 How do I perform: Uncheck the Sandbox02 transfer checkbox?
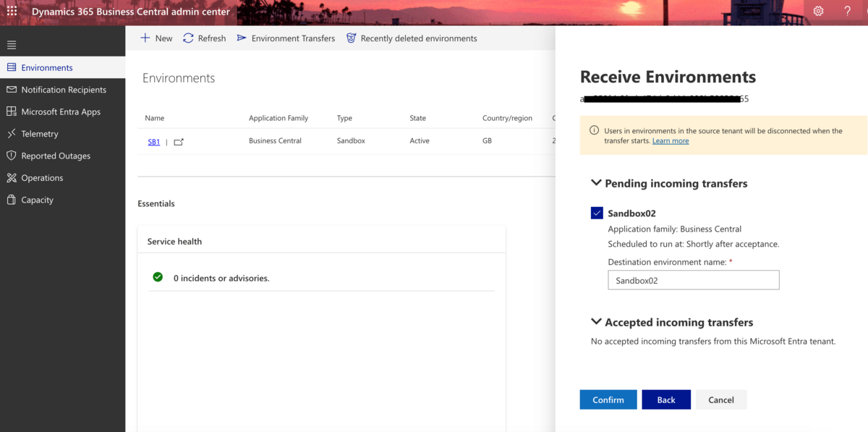[x=597, y=213]
